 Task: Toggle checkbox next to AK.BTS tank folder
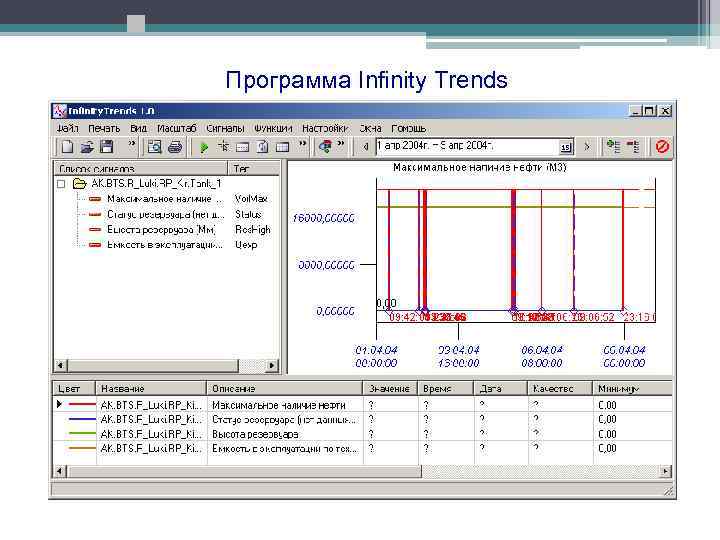click(61, 184)
